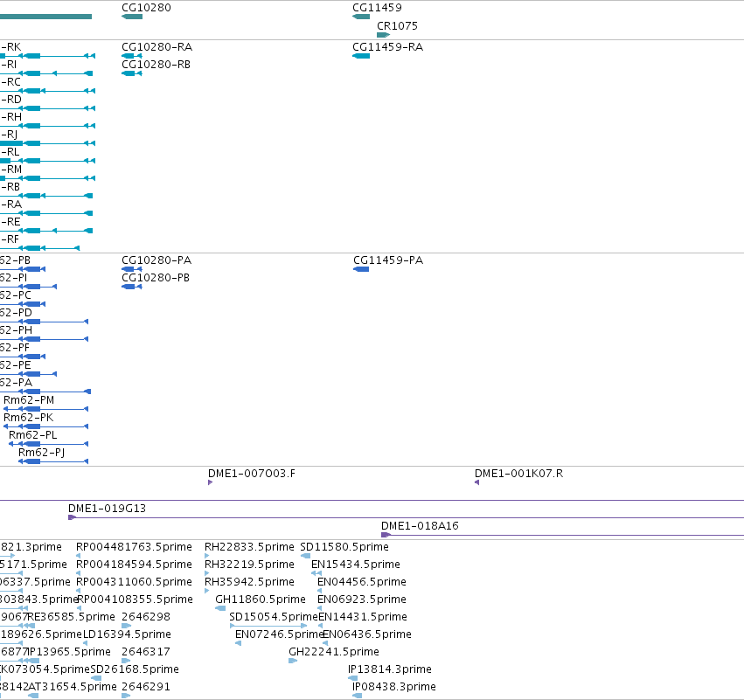Viewport: 744px width, 700px height.
Task: Select BAC clone 'DME1-018A16'
Action: (x=420, y=526)
